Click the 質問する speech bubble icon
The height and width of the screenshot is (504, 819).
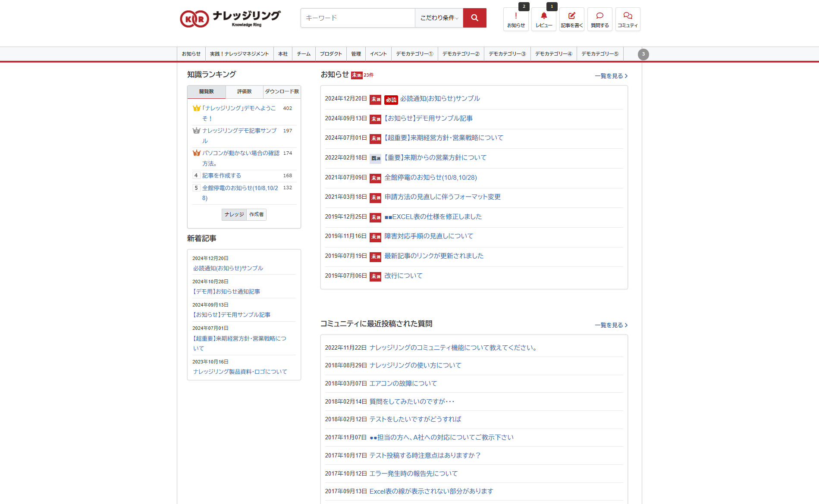point(600,19)
